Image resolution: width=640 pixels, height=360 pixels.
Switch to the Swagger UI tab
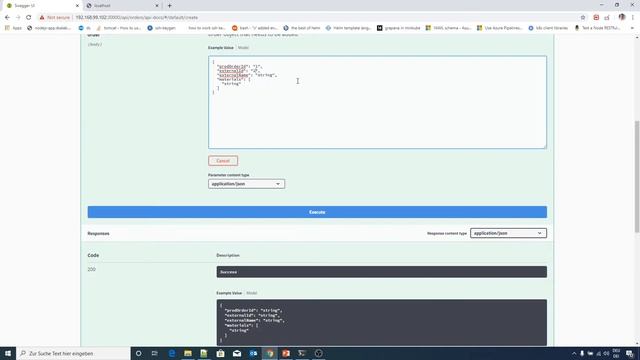[42, 6]
